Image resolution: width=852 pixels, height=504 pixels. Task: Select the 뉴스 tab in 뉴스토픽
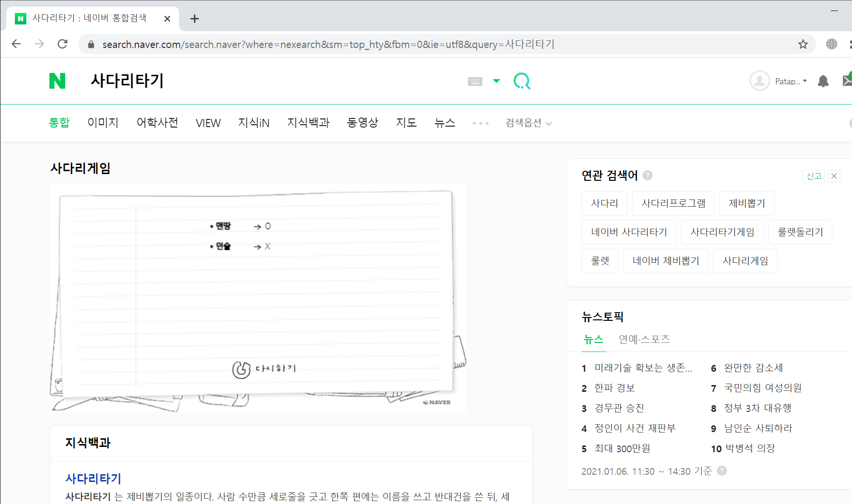coord(594,340)
